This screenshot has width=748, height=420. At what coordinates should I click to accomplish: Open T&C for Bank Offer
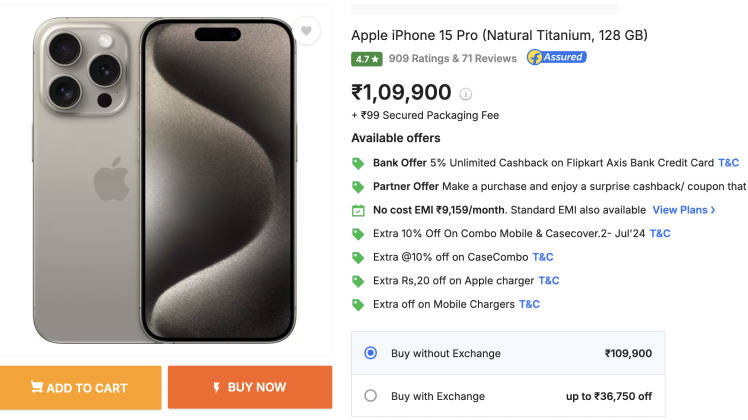pyautogui.click(x=728, y=163)
